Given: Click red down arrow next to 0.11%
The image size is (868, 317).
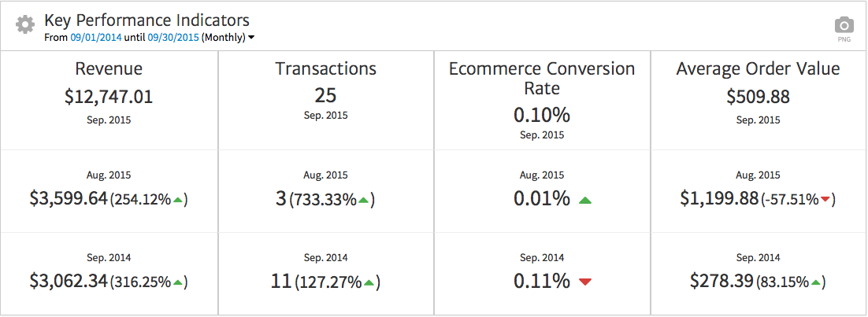Looking at the screenshot, I should pyautogui.click(x=584, y=282).
